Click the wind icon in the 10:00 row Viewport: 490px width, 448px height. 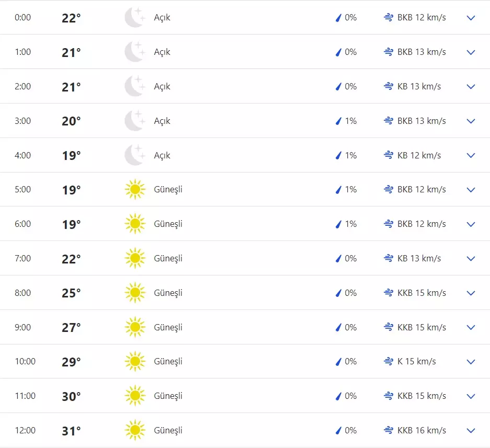click(x=388, y=361)
